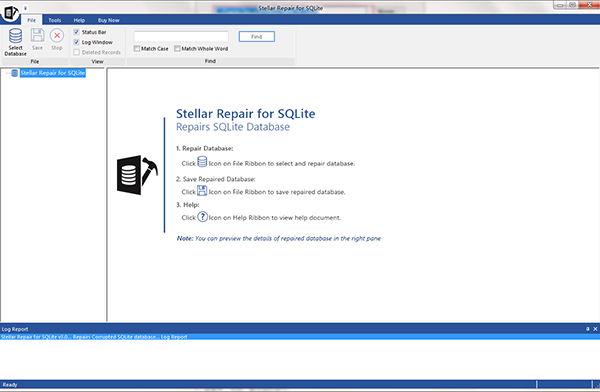This screenshot has height=392, width=600.
Task: Select Stellar Repair for SQLite tree node
Action: point(53,73)
